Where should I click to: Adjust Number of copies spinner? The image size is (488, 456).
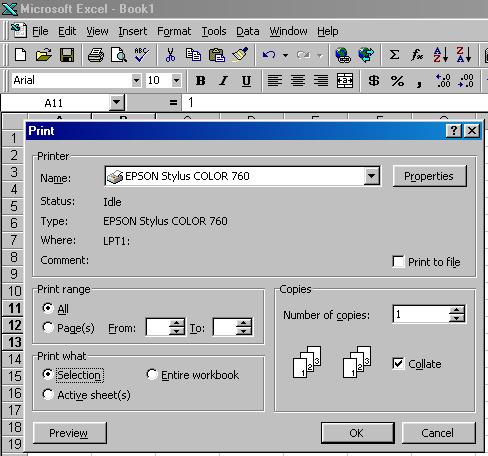click(x=457, y=314)
